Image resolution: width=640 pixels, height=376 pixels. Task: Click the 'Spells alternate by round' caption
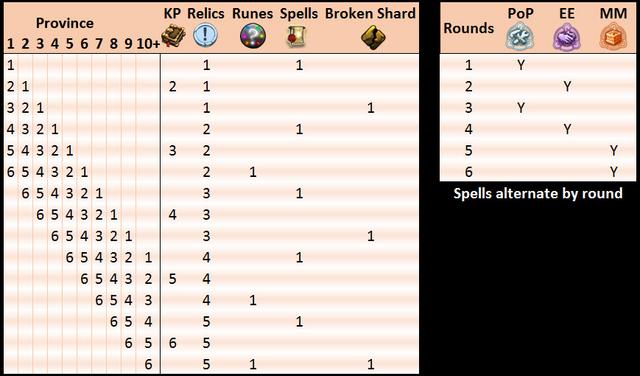[538, 193]
